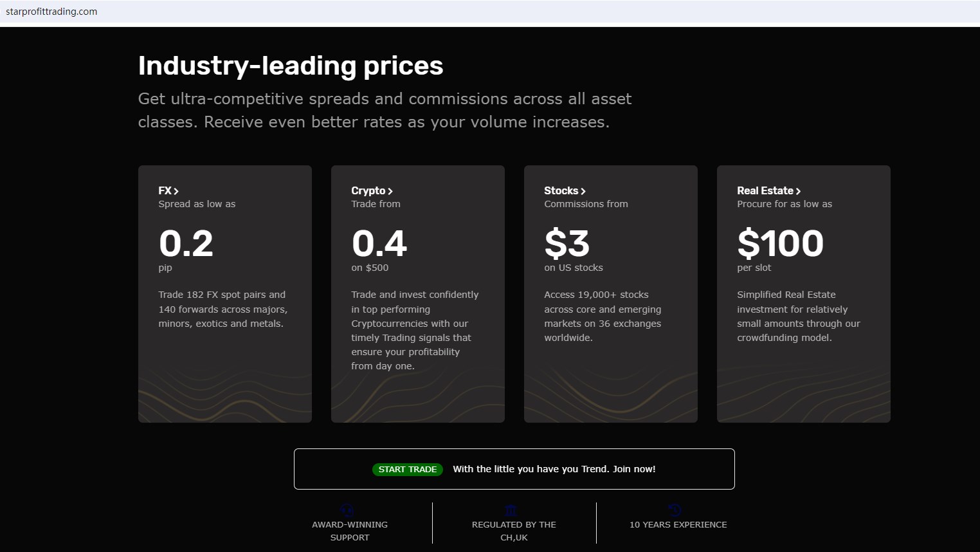Click the 'AWARD-WINNING SUPPORT' label
Screen dimensions: 980x552
pos(350,531)
